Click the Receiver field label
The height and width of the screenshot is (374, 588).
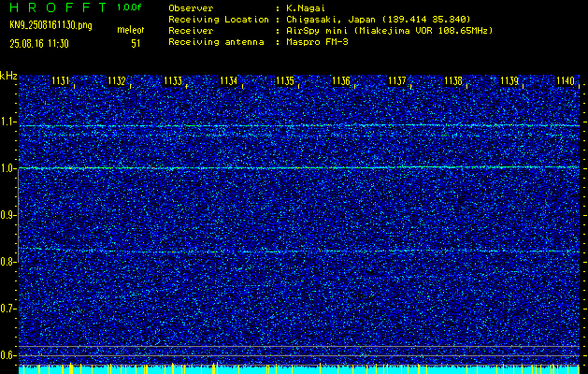(191, 30)
